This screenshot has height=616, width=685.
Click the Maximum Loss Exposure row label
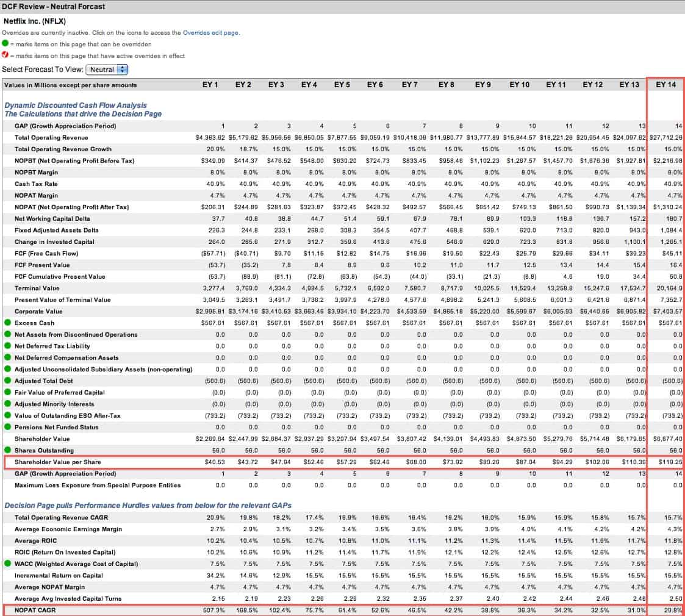tap(98, 485)
